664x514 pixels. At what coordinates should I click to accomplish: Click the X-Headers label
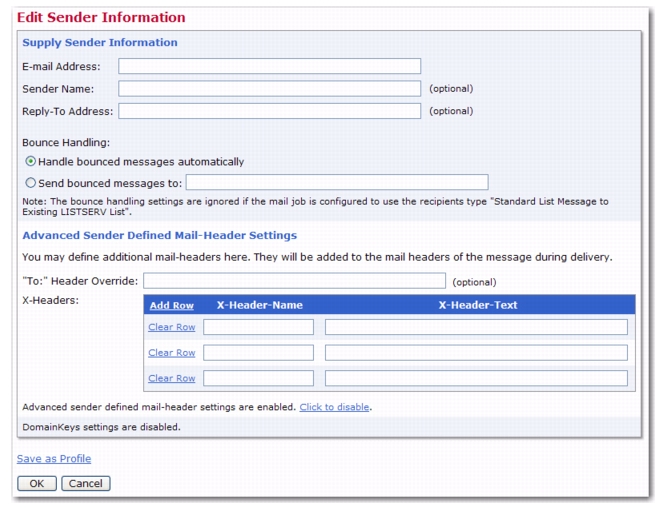pyautogui.click(x=50, y=301)
